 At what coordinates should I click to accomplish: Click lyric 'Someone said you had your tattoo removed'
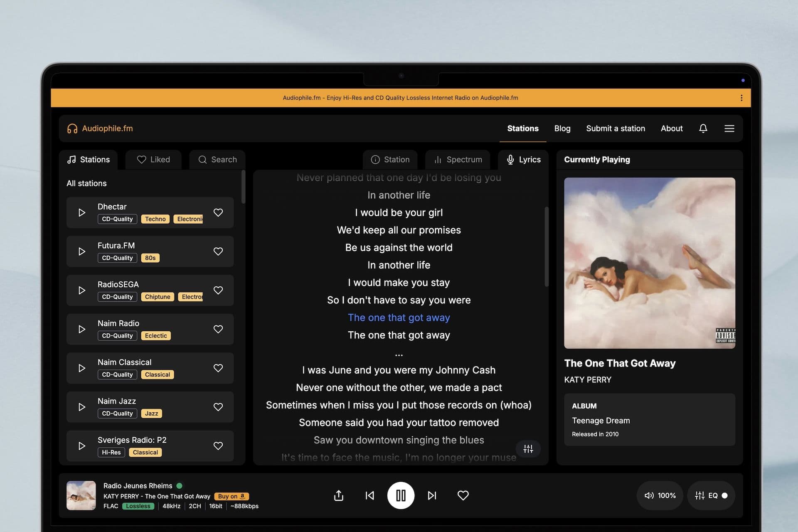pyautogui.click(x=399, y=423)
